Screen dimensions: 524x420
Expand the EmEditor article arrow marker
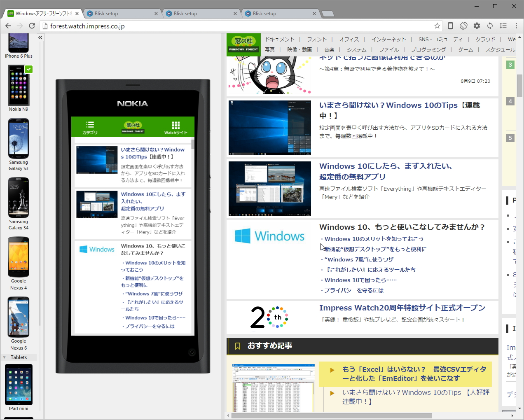pyautogui.click(x=332, y=369)
